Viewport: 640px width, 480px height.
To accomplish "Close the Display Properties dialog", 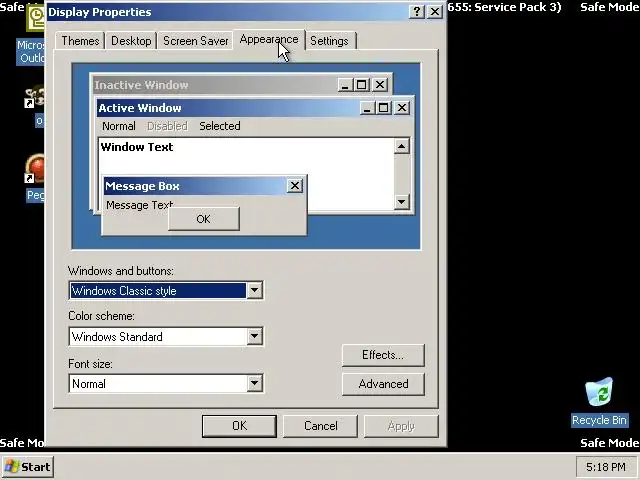I will [435, 11].
